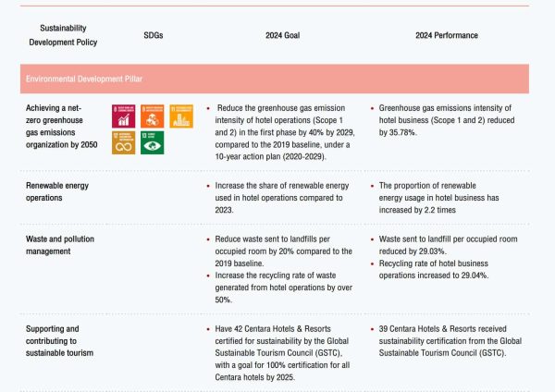The height and width of the screenshot is (392, 555).
Task: Select the Supporting sustainable tourism row label
Action: point(59,341)
